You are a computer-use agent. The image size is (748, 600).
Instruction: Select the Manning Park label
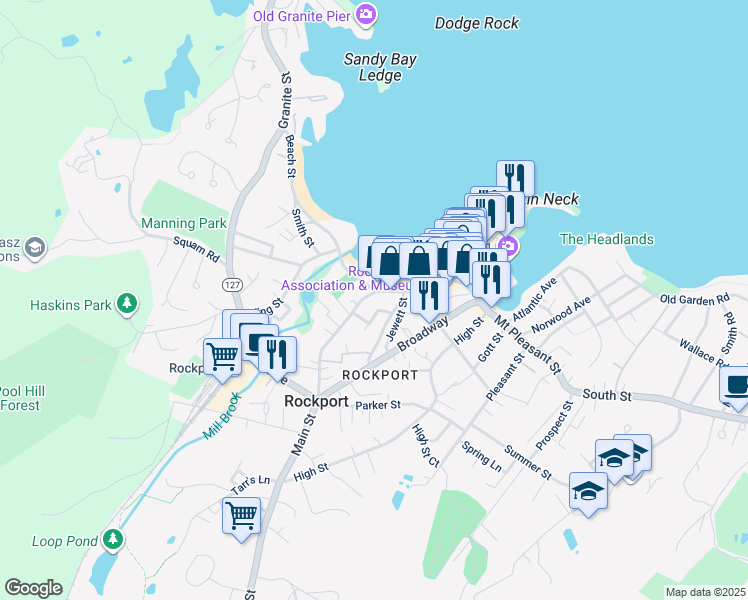184,223
